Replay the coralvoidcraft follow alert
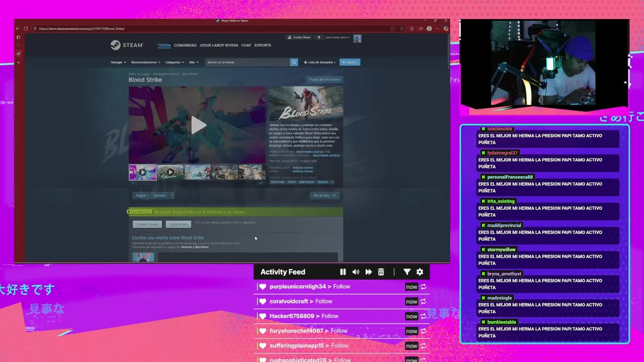 tap(423, 301)
